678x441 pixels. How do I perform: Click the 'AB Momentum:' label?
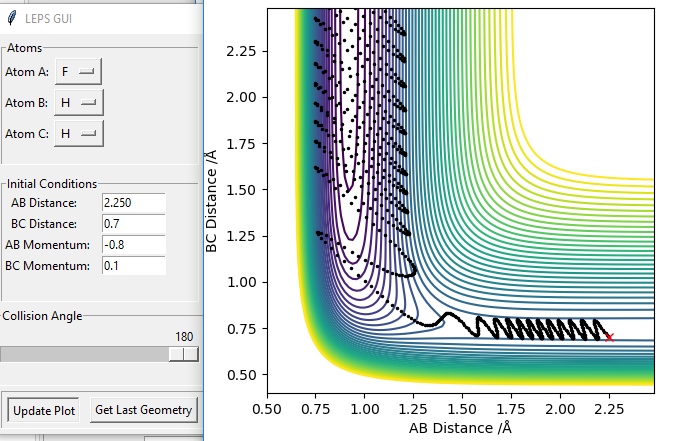tap(48, 245)
